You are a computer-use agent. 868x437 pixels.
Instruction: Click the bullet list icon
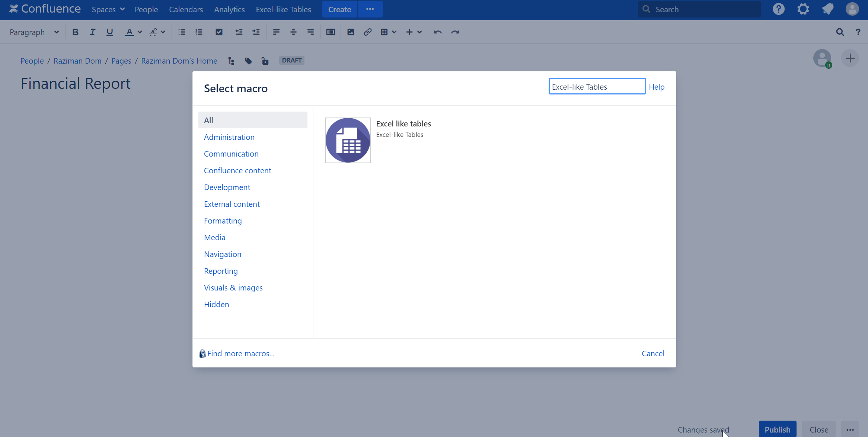pos(182,32)
